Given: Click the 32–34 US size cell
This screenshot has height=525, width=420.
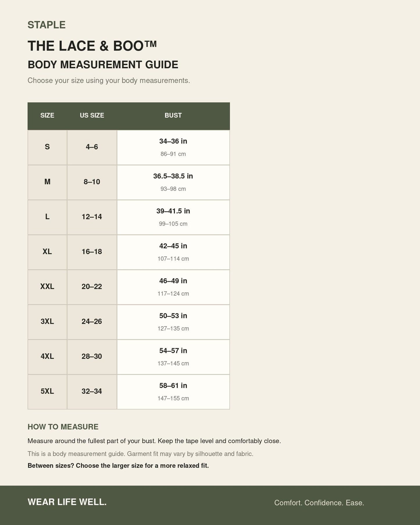Looking at the screenshot, I should pyautogui.click(x=92, y=392).
